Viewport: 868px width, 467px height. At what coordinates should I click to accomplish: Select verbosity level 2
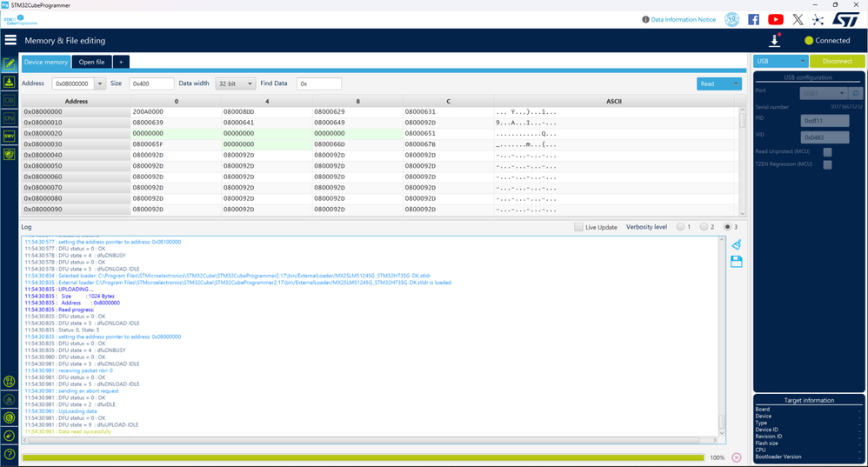[704, 227]
